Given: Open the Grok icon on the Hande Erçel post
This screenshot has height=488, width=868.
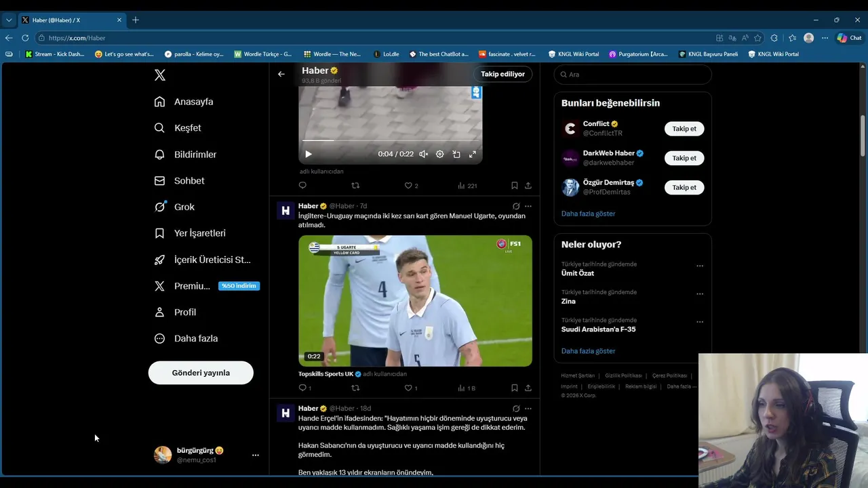Looking at the screenshot, I should pos(516,409).
